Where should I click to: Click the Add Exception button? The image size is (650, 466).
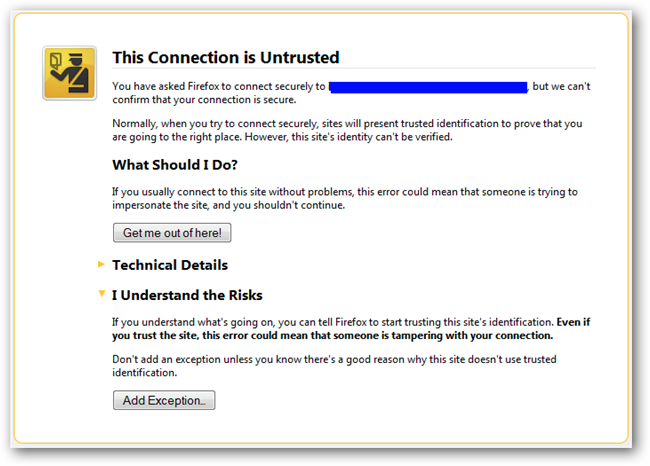[164, 400]
